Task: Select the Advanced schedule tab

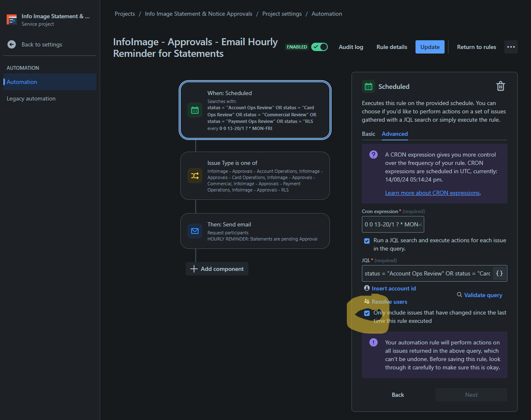Action: point(394,134)
